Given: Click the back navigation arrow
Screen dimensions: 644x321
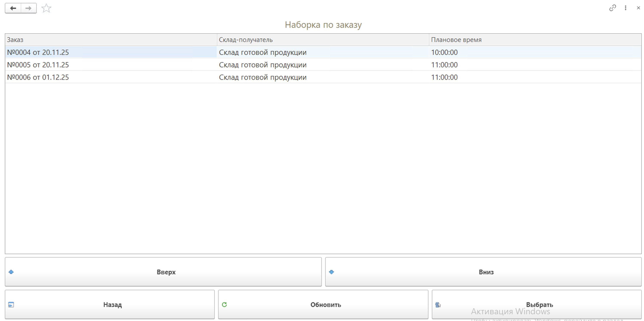Looking at the screenshot, I should (13, 8).
